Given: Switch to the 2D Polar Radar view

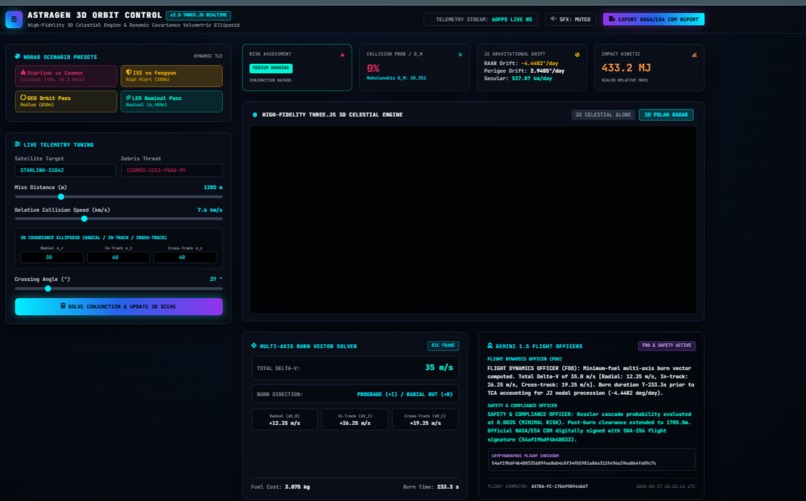Looking at the screenshot, I should pyautogui.click(x=666, y=115).
